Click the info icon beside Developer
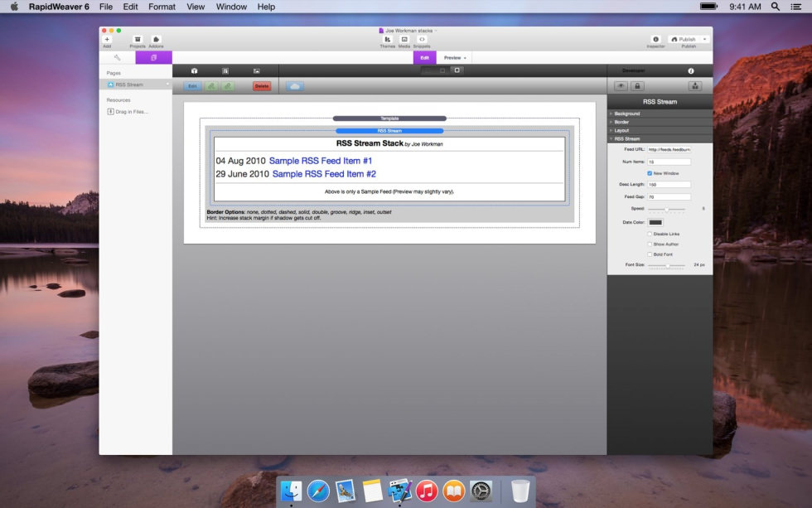This screenshot has width=812, height=508. point(691,71)
